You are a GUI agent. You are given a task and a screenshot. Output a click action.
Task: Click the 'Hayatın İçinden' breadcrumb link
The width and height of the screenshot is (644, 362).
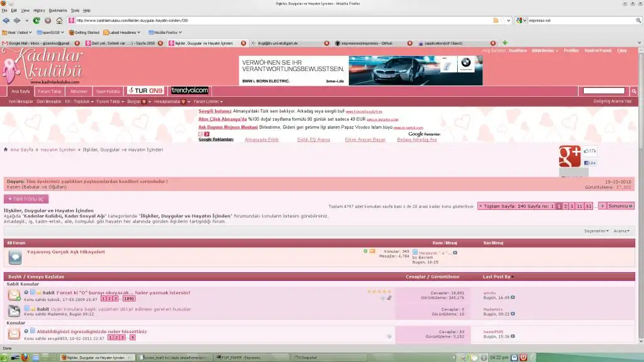(x=58, y=150)
